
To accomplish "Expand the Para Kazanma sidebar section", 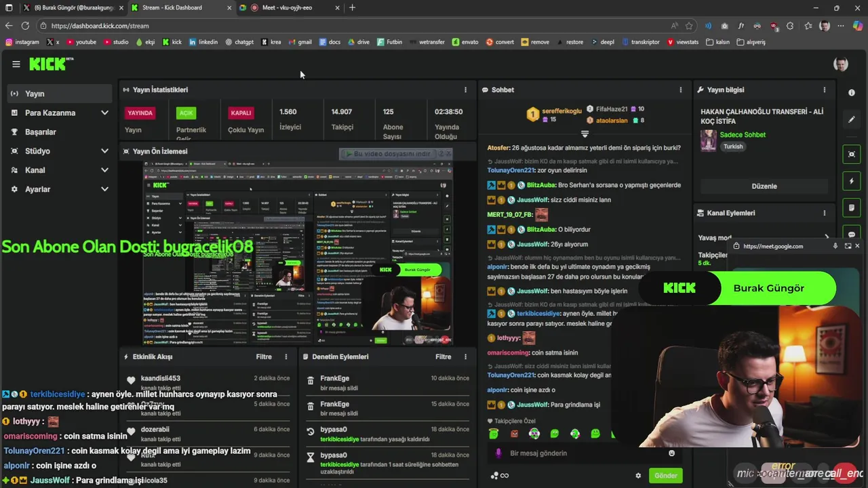I will pos(104,113).
